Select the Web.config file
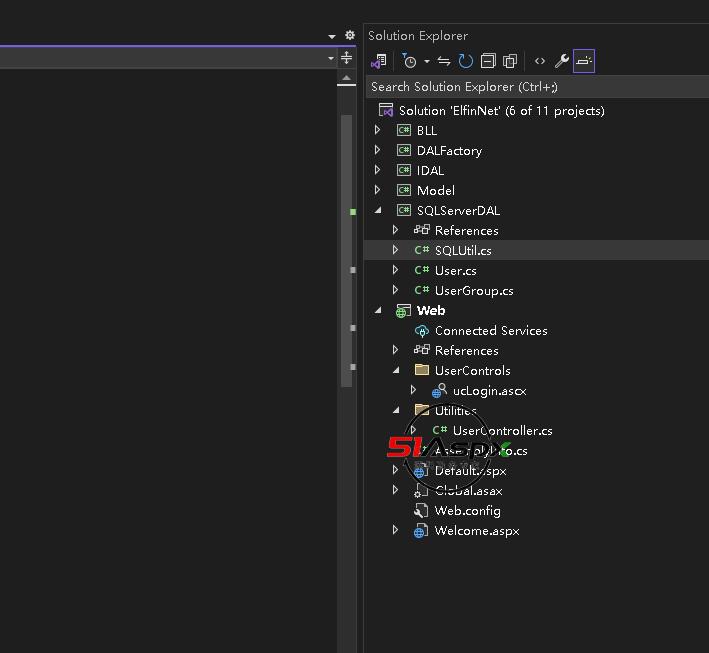The image size is (709, 653). [467, 510]
